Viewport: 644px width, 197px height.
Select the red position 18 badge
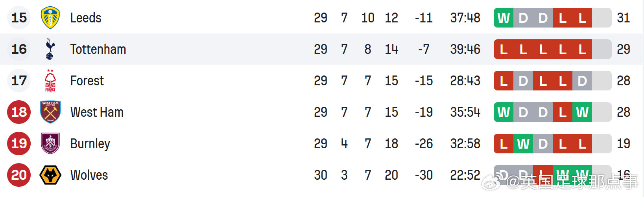[x=19, y=112]
